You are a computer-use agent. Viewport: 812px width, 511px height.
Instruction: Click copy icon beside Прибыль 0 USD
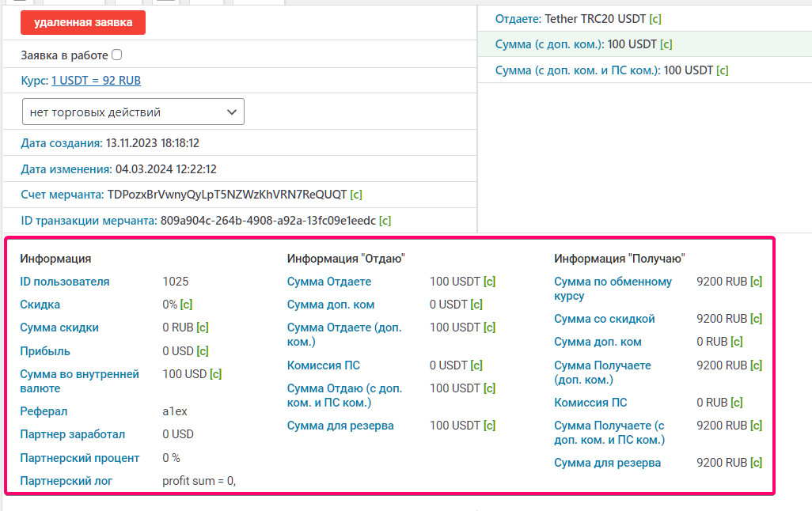(x=203, y=351)
